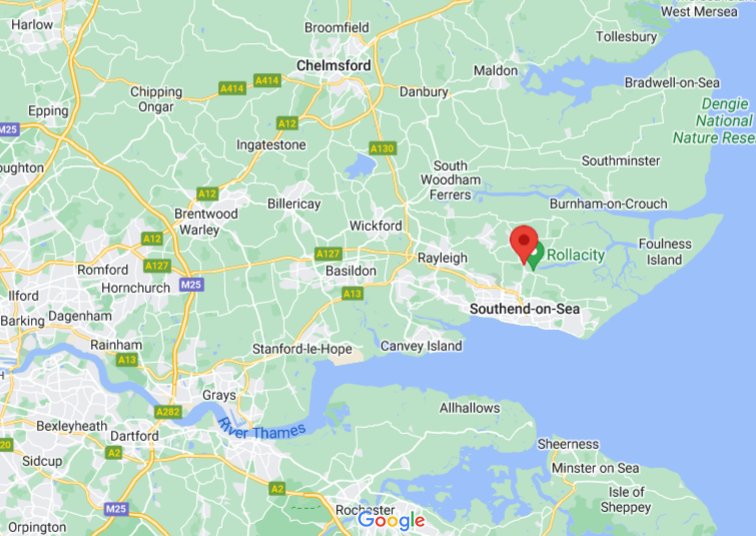This screenshot has width=756, height=536.
Task: Click the Foulness Island label
Action: coord(665,252)
